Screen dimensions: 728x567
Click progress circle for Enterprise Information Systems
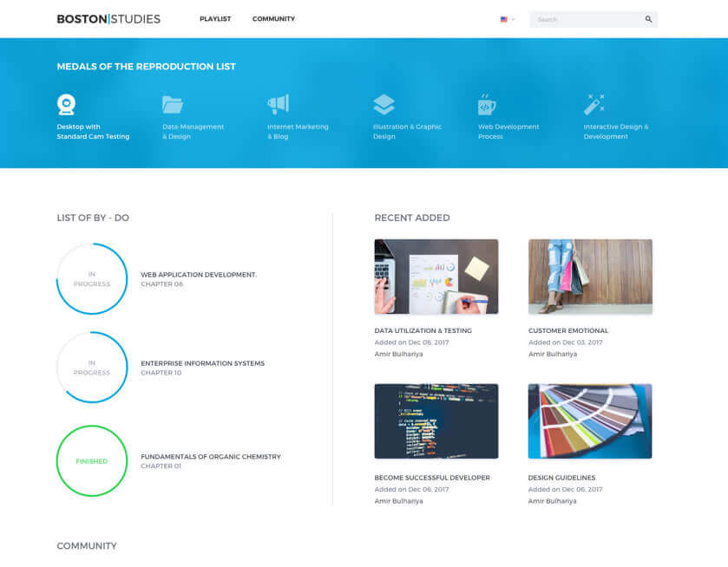tap(92, 368)
